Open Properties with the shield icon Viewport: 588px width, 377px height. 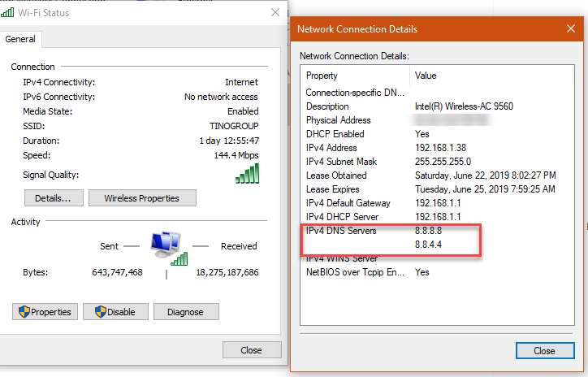(45, 312)
